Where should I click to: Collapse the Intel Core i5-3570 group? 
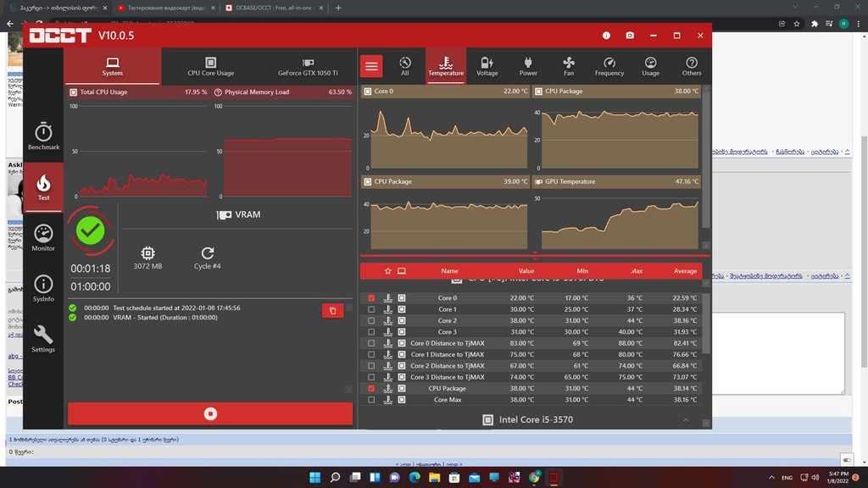(684, 420)
